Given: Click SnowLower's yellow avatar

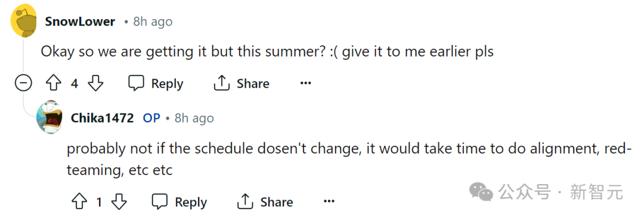Looking at the screenshot, I should pyautogui.click(x=24, y=23).
